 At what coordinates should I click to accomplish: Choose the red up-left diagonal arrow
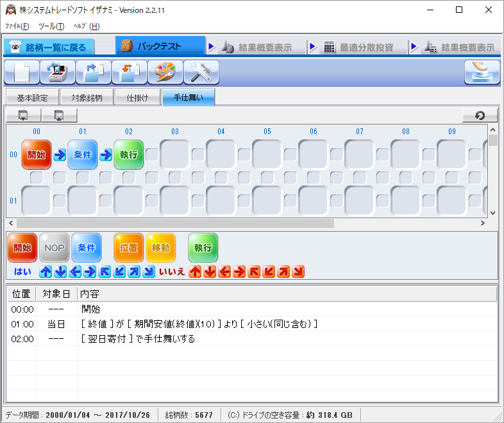[254, 272]
